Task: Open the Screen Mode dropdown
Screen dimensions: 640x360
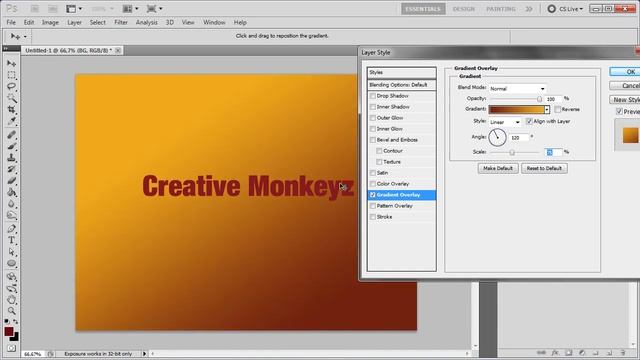Action: [155, 9]
